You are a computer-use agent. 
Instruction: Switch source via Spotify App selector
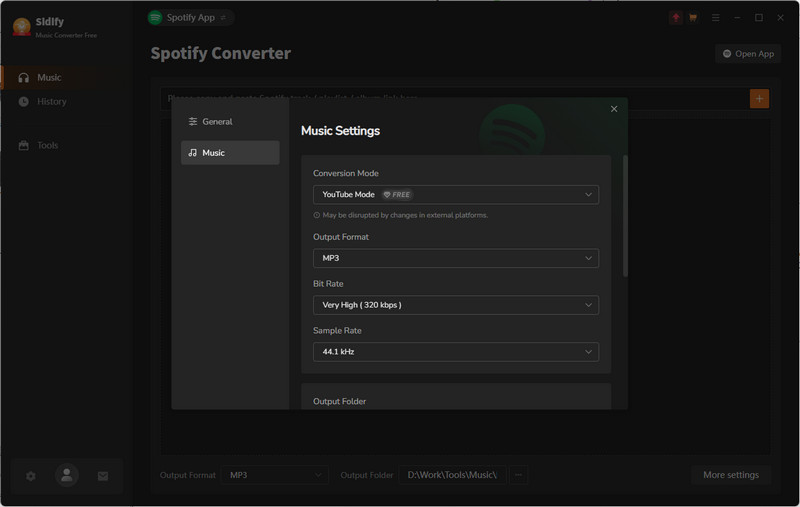click(190, 18)
